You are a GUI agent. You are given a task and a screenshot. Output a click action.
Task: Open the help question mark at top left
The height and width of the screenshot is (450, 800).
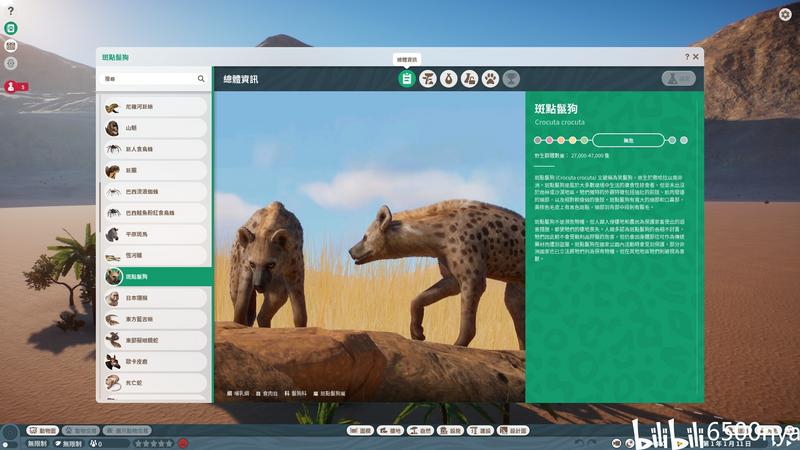click(11, 11)
